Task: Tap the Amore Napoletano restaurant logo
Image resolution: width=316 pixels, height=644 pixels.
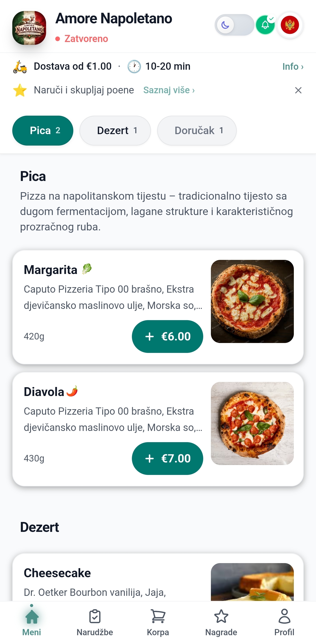Action: 29,28
